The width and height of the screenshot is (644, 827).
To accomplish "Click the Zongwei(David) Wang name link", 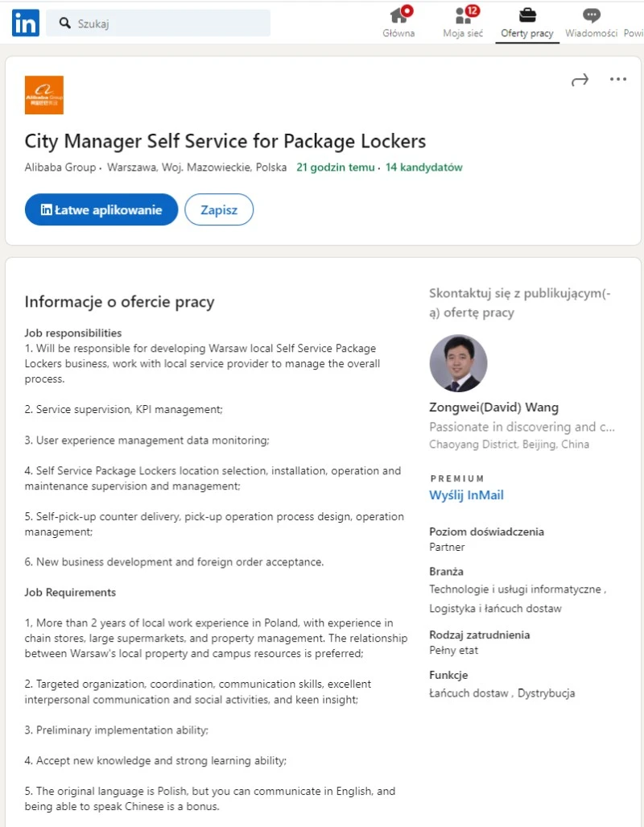I will point(493,407).
